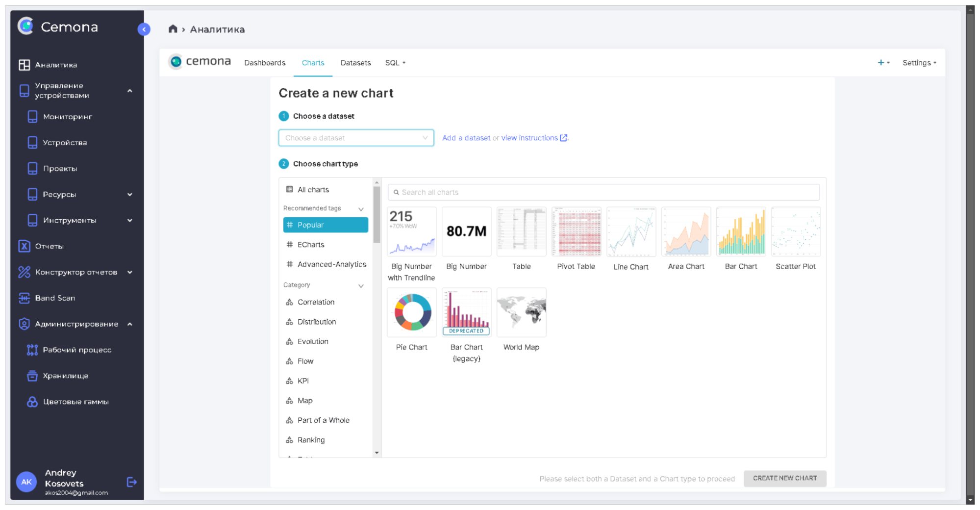Open Отчеты in the sidebar
This screenshot has width=980, height=510.
tap(49, 246)
